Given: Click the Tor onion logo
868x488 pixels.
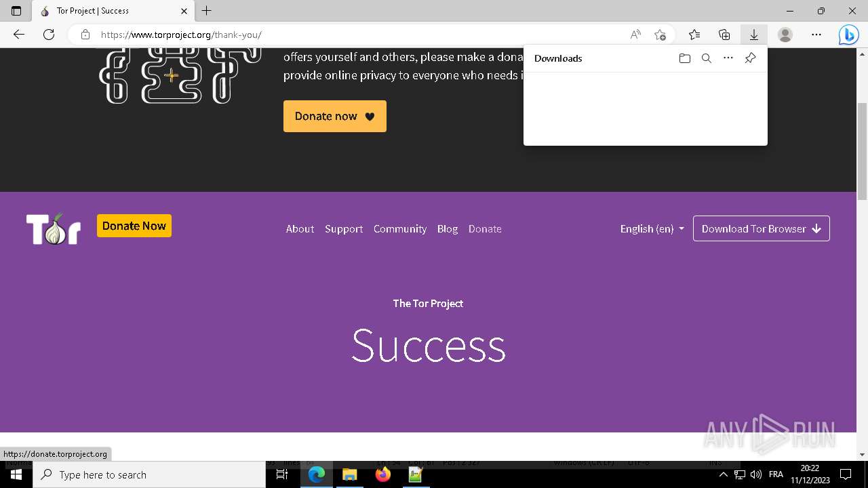Looking at the screenshot, I should tap(54, 228).
